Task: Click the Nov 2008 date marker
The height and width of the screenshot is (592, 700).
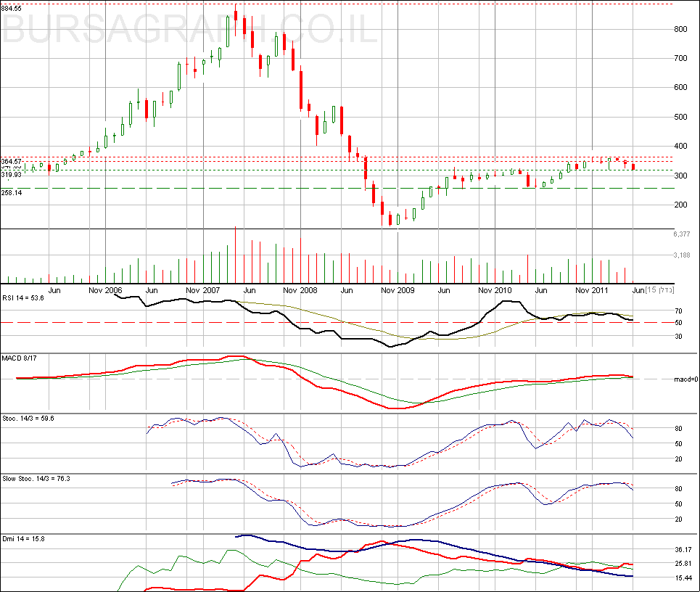Action: coord(300,290)
